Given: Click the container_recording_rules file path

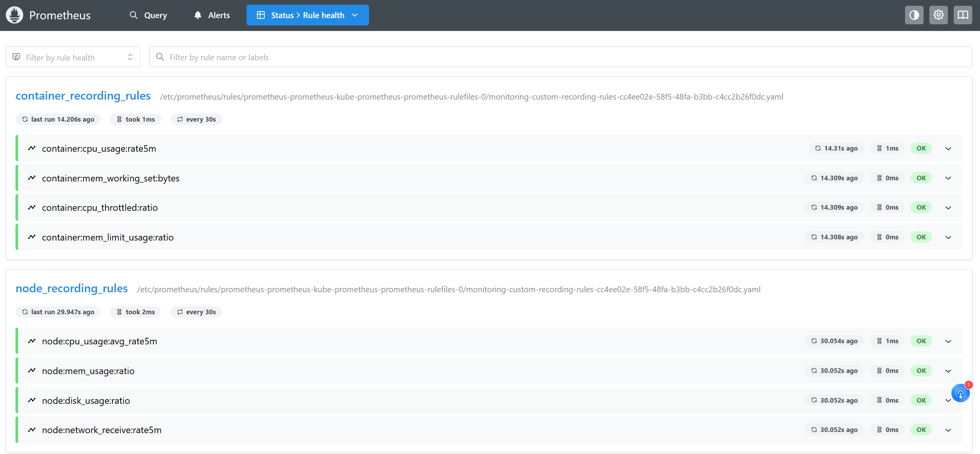Looking at the screenshot, I should [x=471, y=97].
